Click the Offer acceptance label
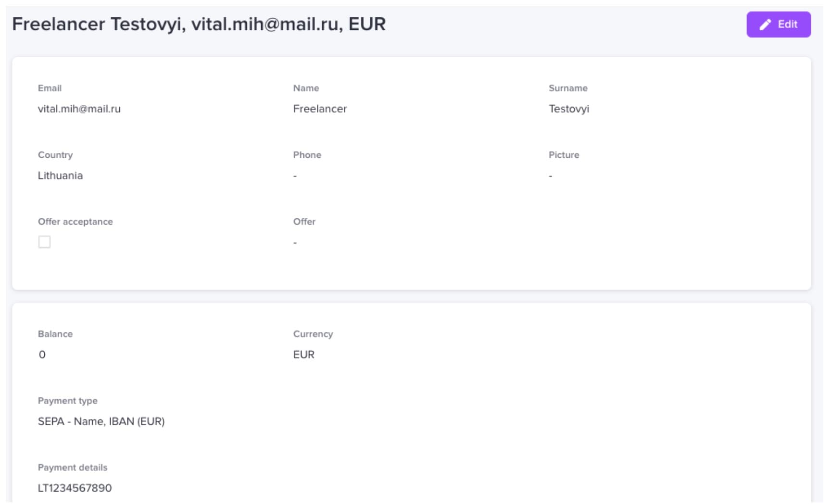The width and height of the screenshot is (832, 504). point(76,222)
